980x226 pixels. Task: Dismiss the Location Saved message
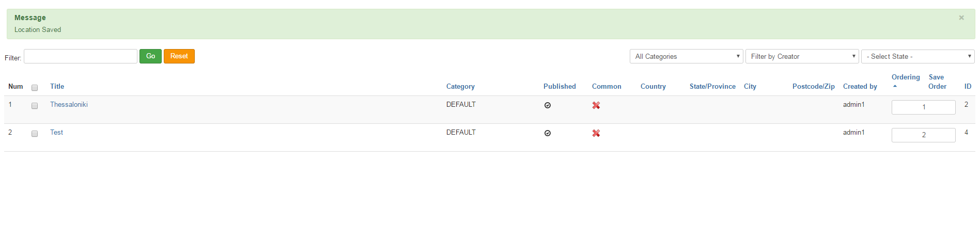[x=961, y=18]
